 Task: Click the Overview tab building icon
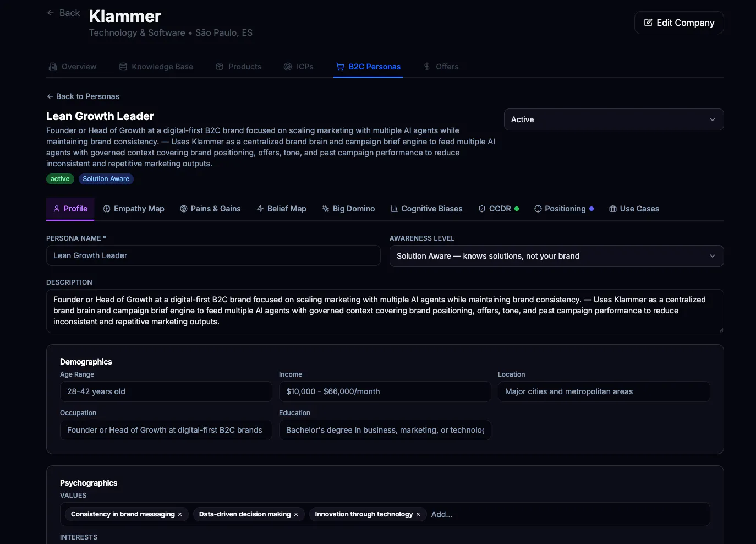coord(53,67)
